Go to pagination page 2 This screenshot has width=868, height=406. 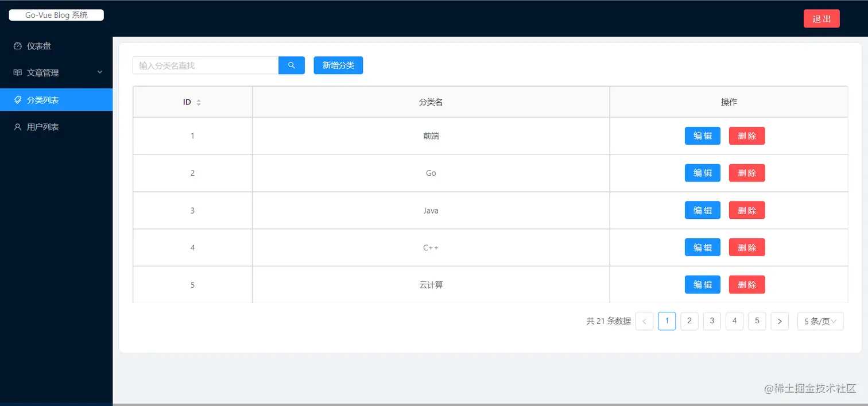(x=689, y=321)
